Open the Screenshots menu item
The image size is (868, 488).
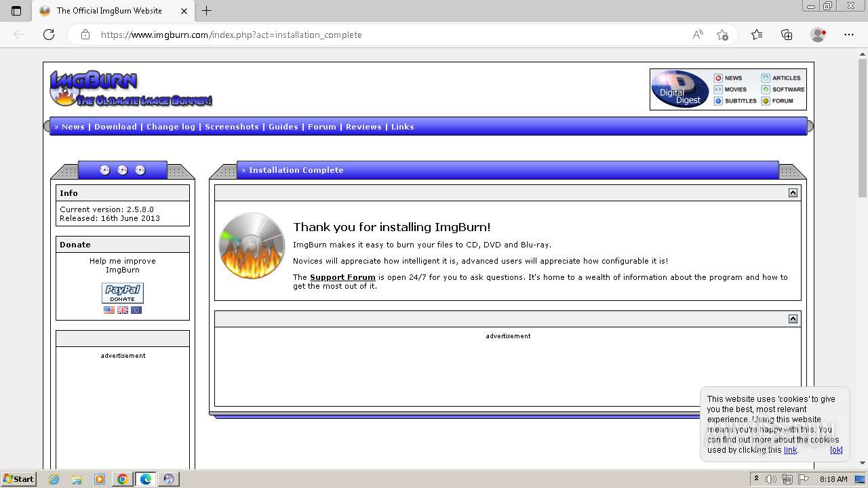pyautogui.click(x=232, y=127)
